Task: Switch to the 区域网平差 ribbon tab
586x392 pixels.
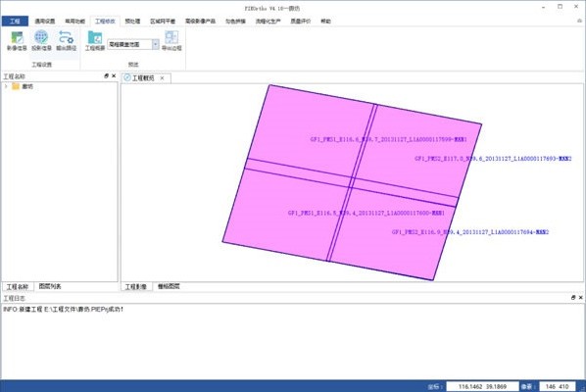Action: (x=163, y=22)
